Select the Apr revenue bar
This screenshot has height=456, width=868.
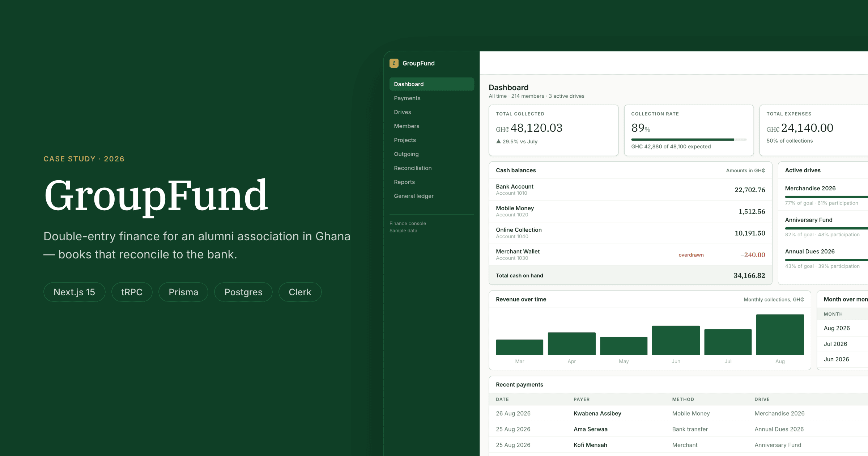coord(572,343)
